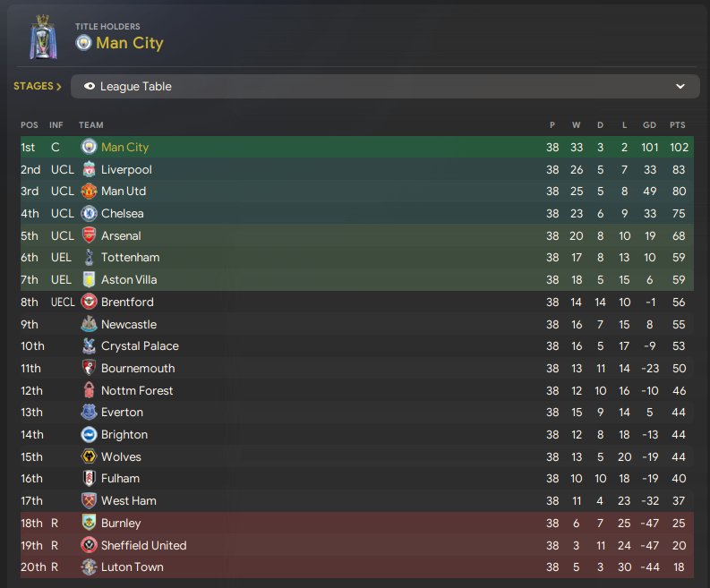The width and height of the screenshot is (710, 588).
Task: Click the Arsenal crest icon
Action: point(89,235)
